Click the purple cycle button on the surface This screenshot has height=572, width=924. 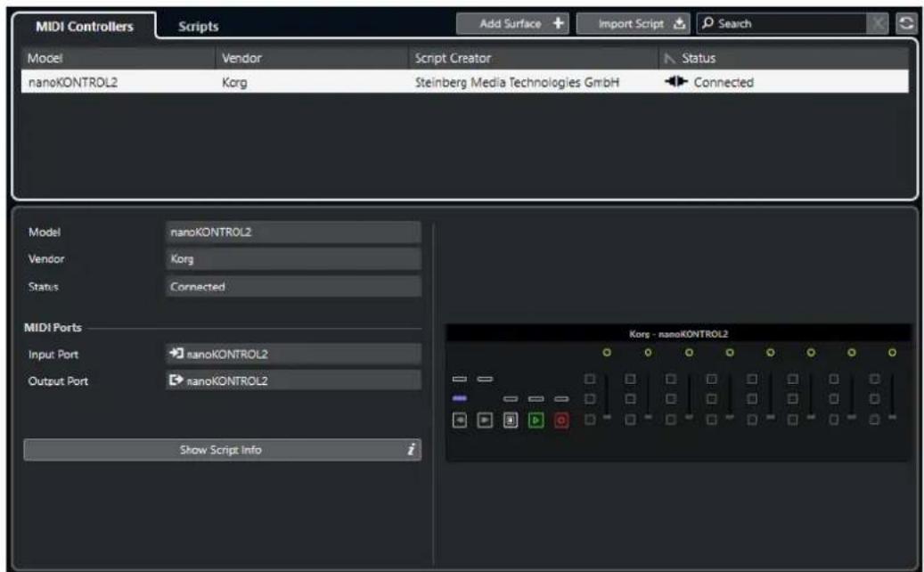460,399
